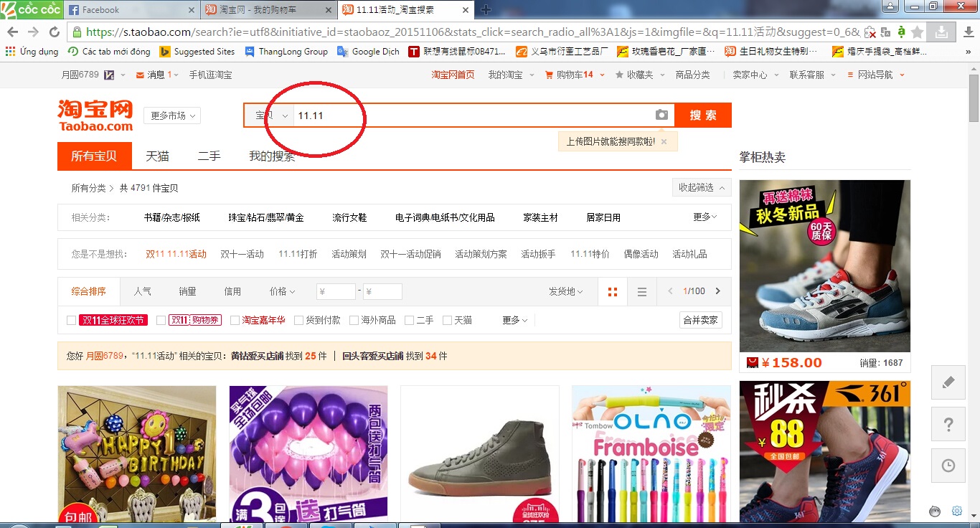The image size is (980, 528).
Task: Bookmark page with star icon
Action: click(x=917, y=32)
